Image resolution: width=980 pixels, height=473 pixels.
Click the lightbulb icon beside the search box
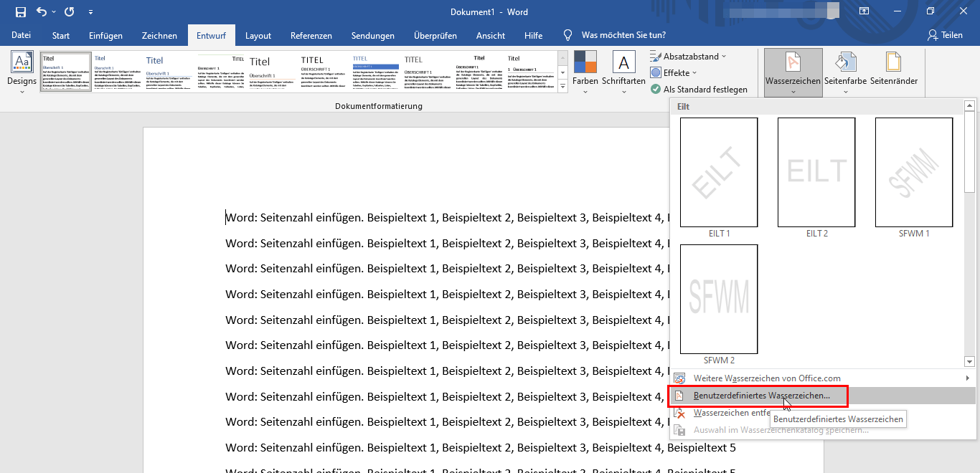point(568,35)
